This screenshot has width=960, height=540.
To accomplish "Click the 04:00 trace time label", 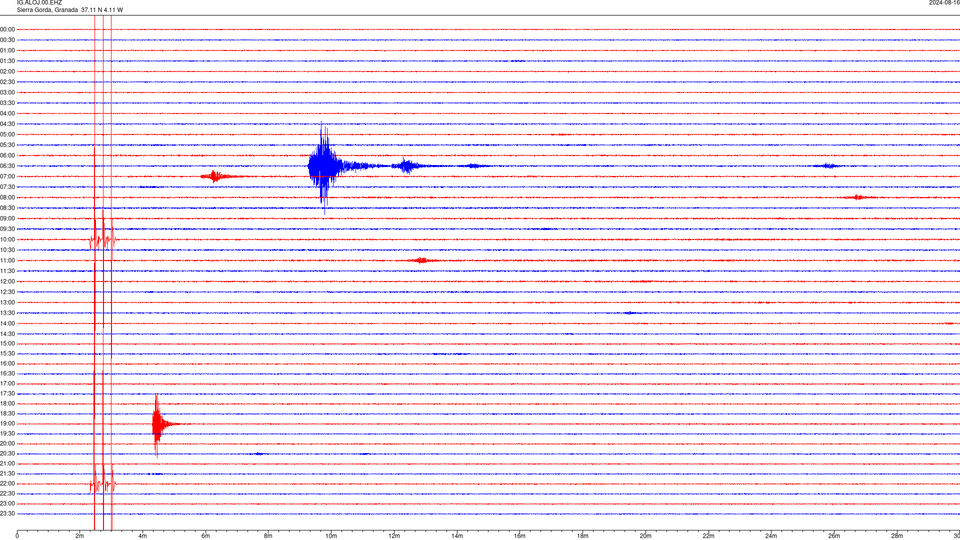I will click(7, 113).
